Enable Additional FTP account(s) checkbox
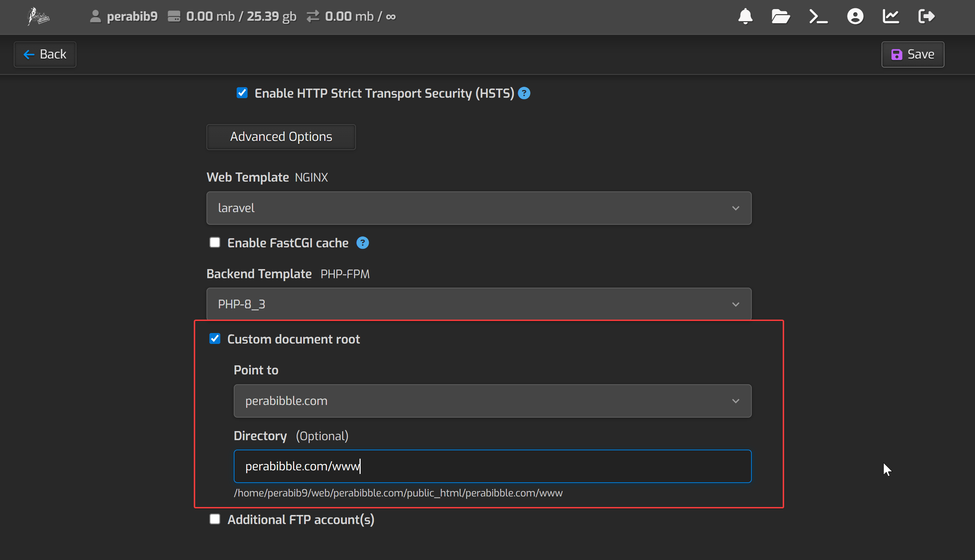 [215, 519]
